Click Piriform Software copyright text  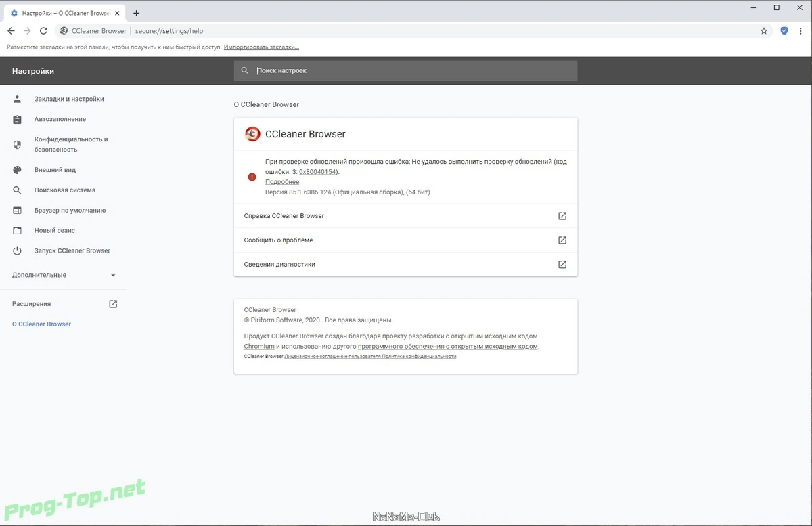[319, 320]
